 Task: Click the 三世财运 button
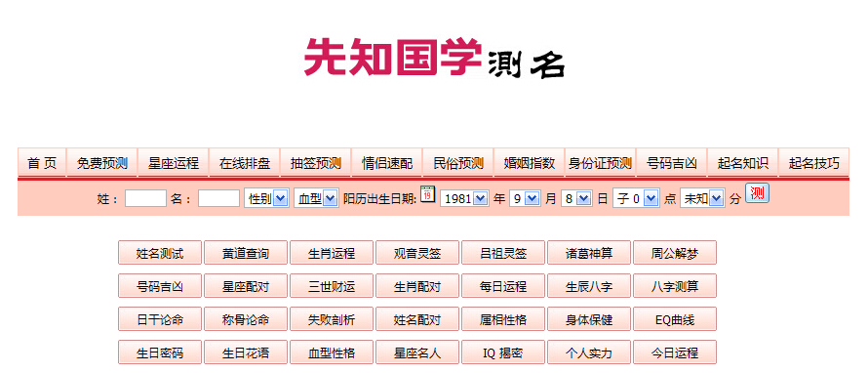pos(332,286)
